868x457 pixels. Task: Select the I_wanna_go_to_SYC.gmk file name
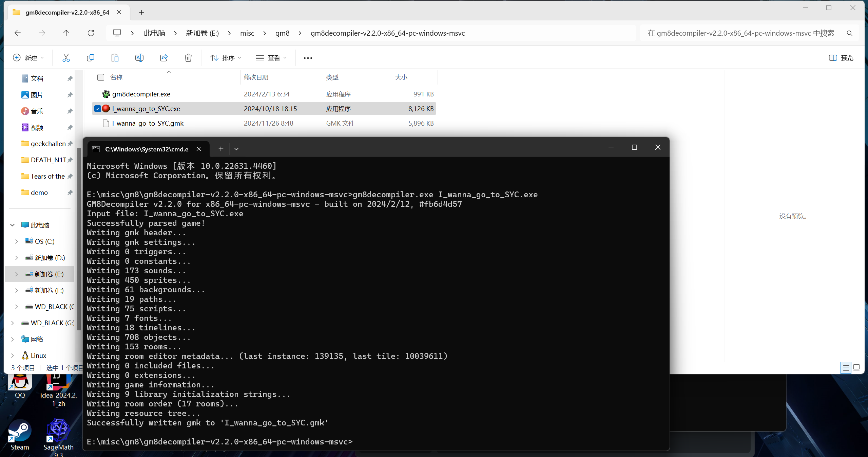click(148, 123)
